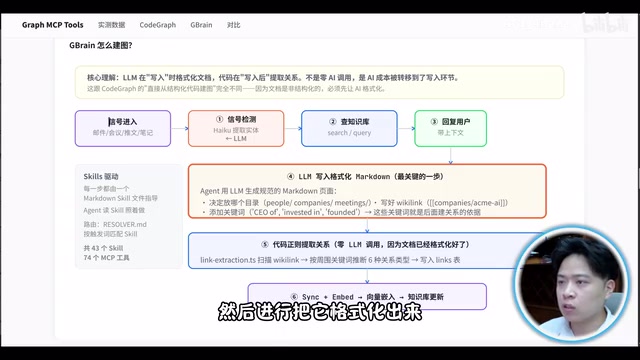Click the Haiku 提取实体 text
Screen dimensions: 640x360
[x=236, y=130]
